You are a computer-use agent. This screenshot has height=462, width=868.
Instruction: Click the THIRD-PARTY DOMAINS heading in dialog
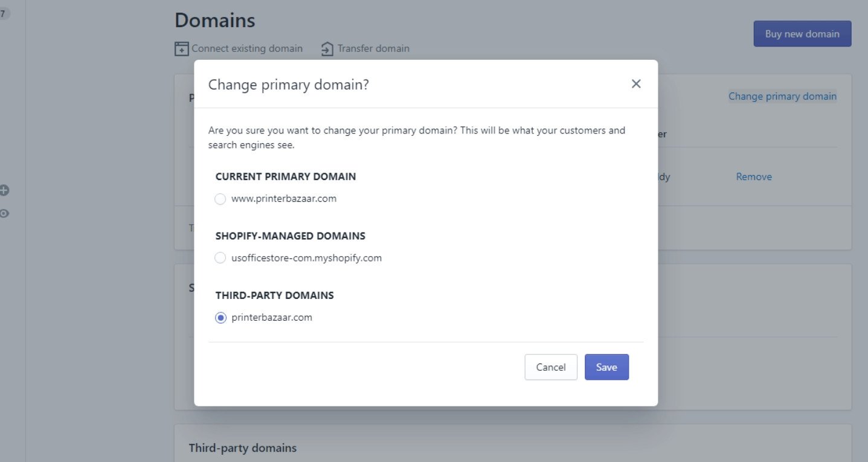[275, 295]
